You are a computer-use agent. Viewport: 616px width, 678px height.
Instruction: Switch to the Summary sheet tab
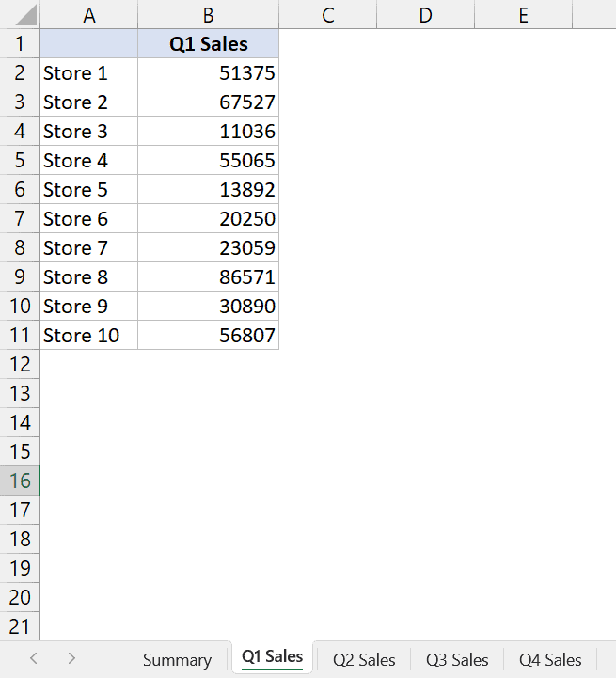tap(177, 659)
